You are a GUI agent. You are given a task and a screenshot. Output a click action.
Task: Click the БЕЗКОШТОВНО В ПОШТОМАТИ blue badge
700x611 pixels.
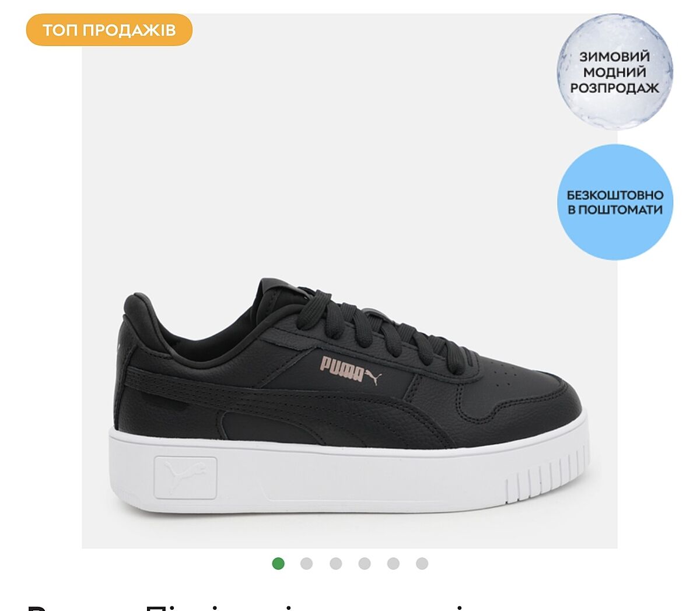click(615, 202)
